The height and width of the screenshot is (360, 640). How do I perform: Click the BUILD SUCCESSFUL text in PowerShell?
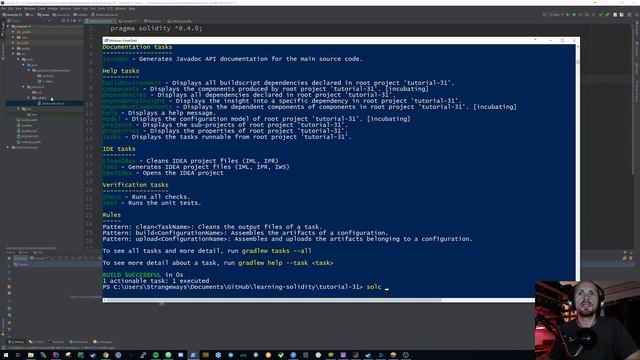(131, 275)
